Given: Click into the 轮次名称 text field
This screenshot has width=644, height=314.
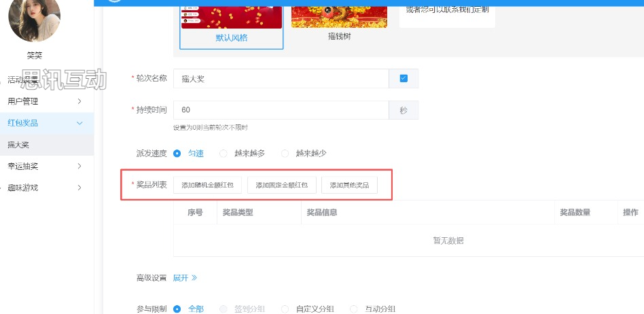Looking at the screenshot, I should [x=281, y=79].
